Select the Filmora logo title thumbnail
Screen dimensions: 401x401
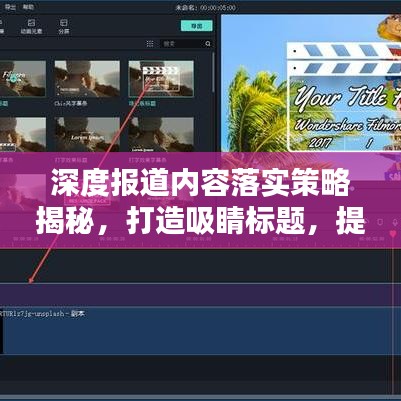click(22, 79)
